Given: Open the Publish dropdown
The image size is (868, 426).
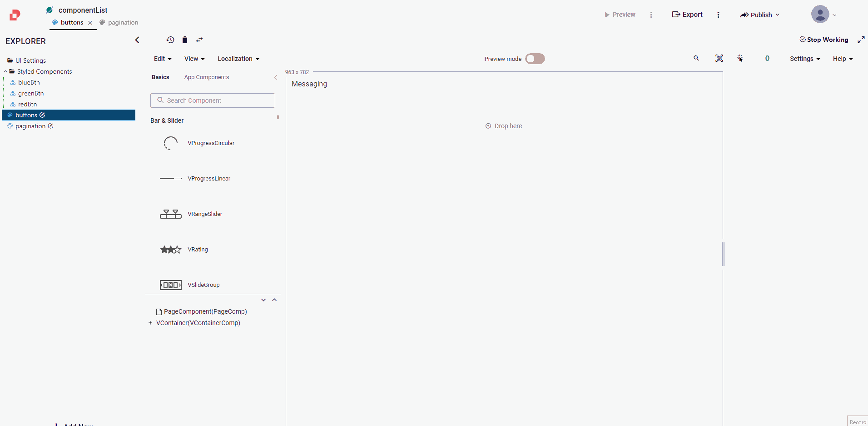Looking at the screenshot, I should tap(760, 15).
